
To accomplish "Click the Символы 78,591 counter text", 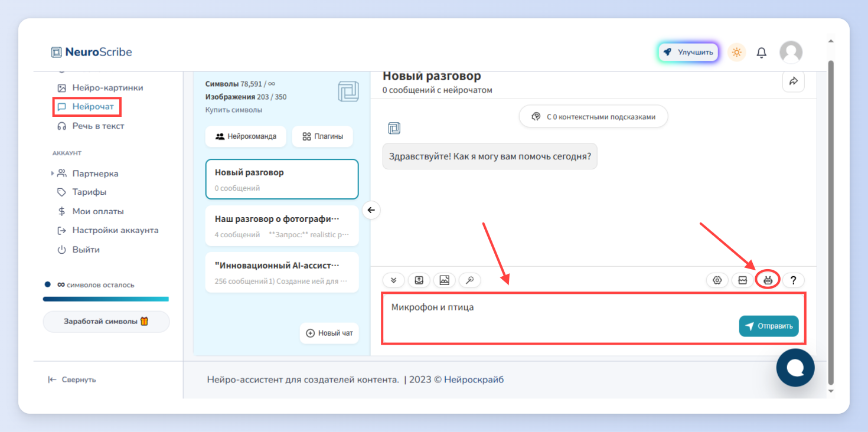I will point(240,84).
